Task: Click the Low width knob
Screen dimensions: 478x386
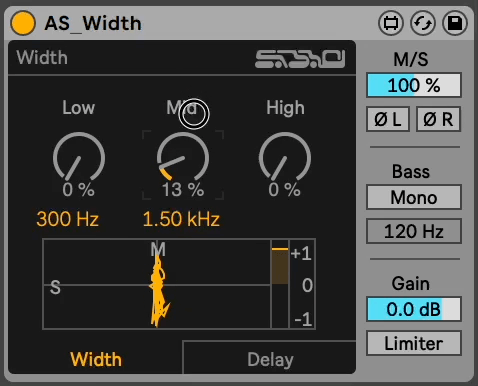Action: click(x=79, y=157)
